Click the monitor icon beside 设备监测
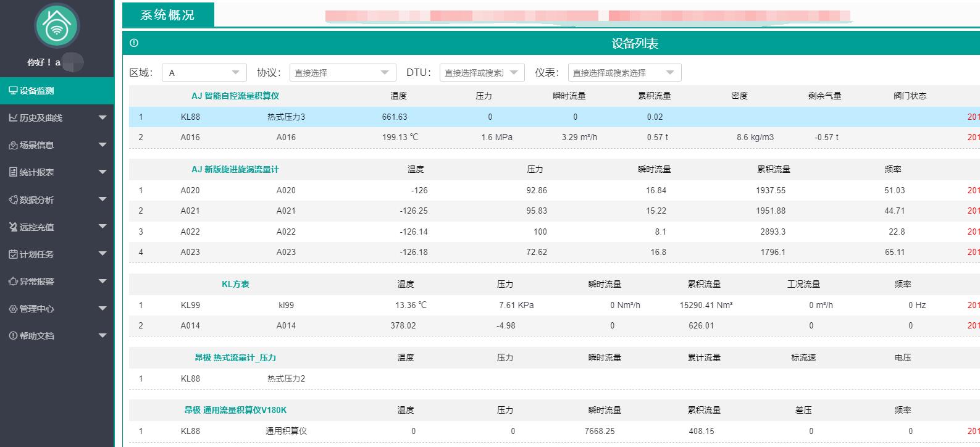Viewport: 980px width, 447px height. (12, 91)
